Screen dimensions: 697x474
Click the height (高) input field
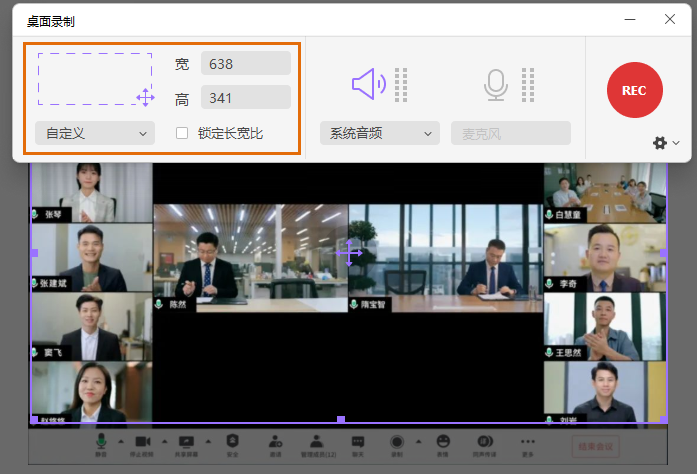tap(245, 97)
